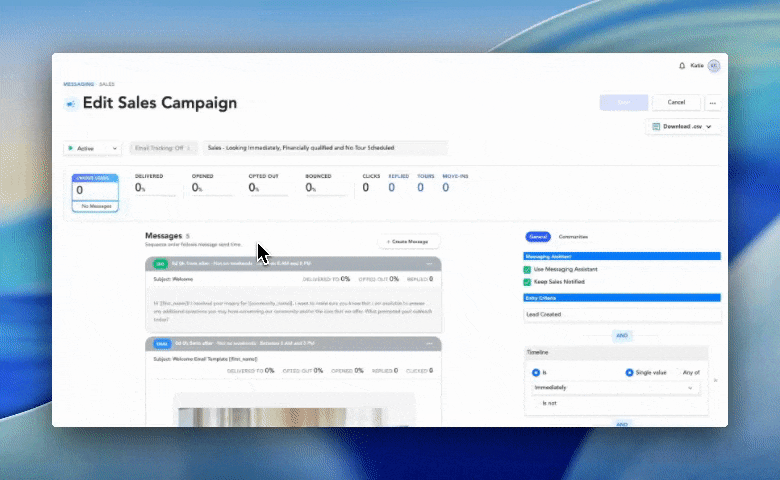Open the notifications bell
Viewport: 780px width, 480px height.
pyautogui.click(x=682, y=66)
